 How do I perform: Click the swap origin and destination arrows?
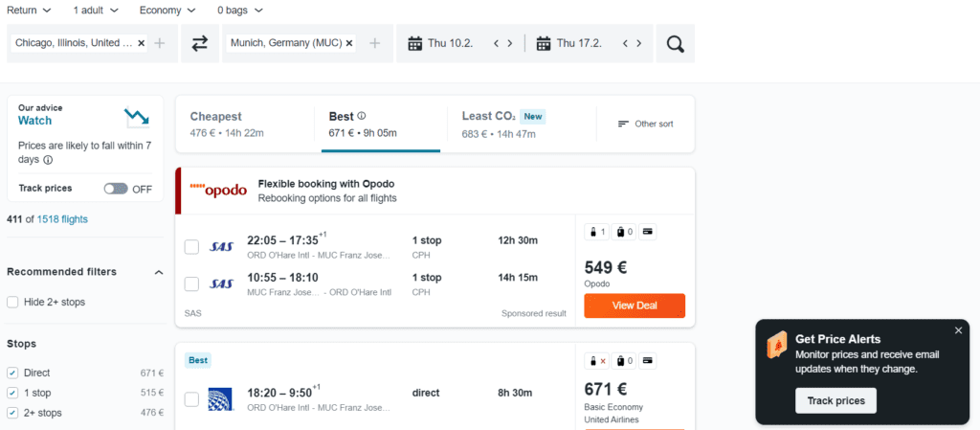(x=200, y=43)
